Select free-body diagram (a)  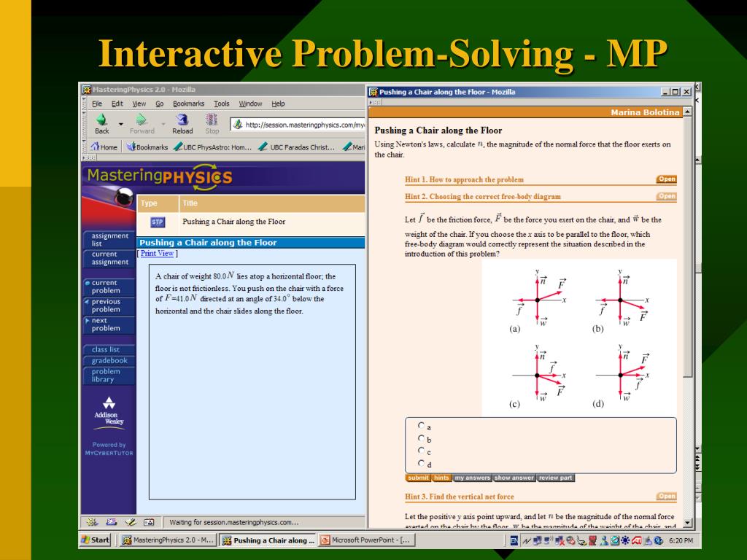(x=538, y=301)
